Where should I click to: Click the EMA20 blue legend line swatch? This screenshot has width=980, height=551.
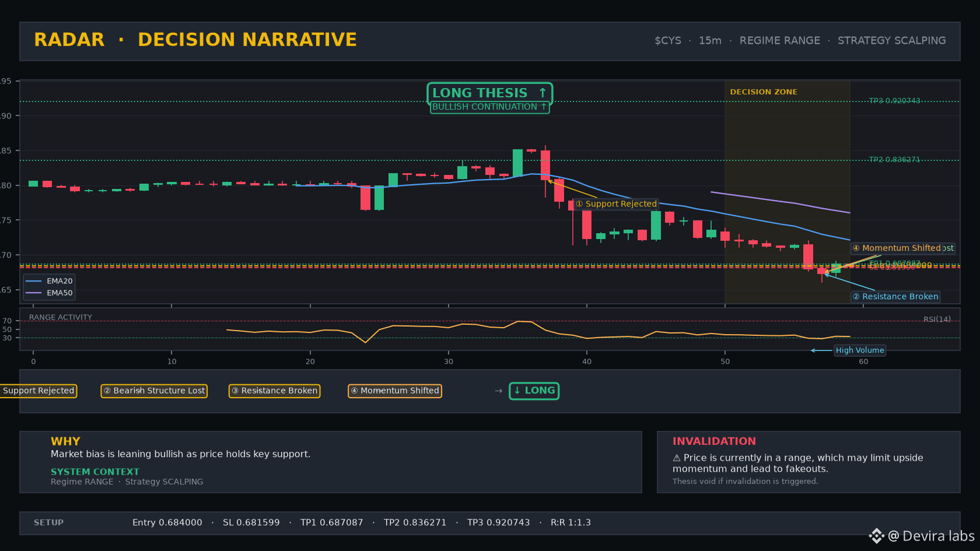pyautogui.click(x=34, y=281)
